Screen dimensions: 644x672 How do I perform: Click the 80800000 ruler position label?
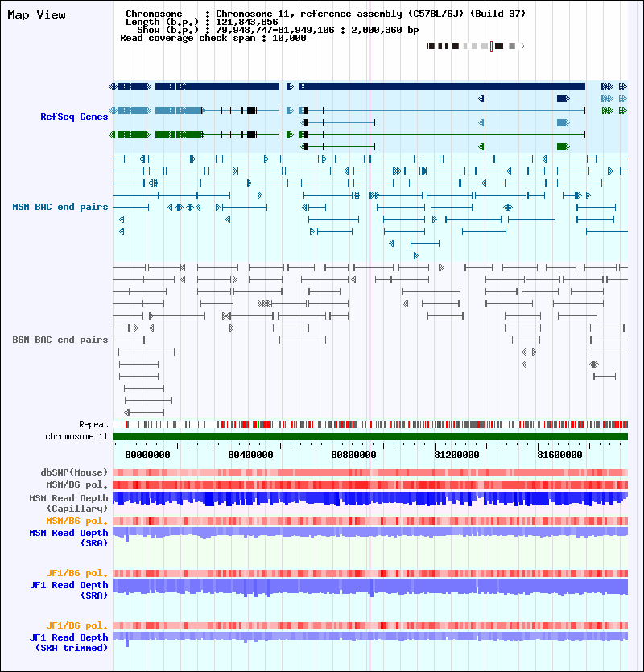353,456
